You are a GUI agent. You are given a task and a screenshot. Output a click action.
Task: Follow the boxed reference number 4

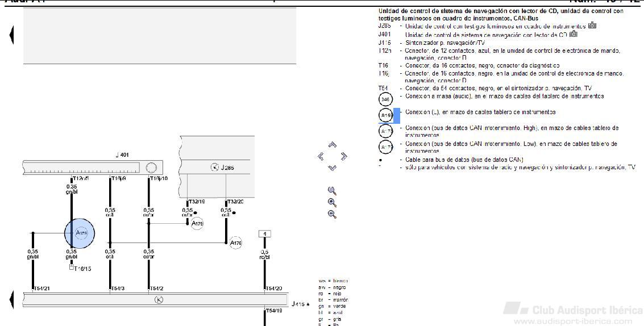pos(264,234)
